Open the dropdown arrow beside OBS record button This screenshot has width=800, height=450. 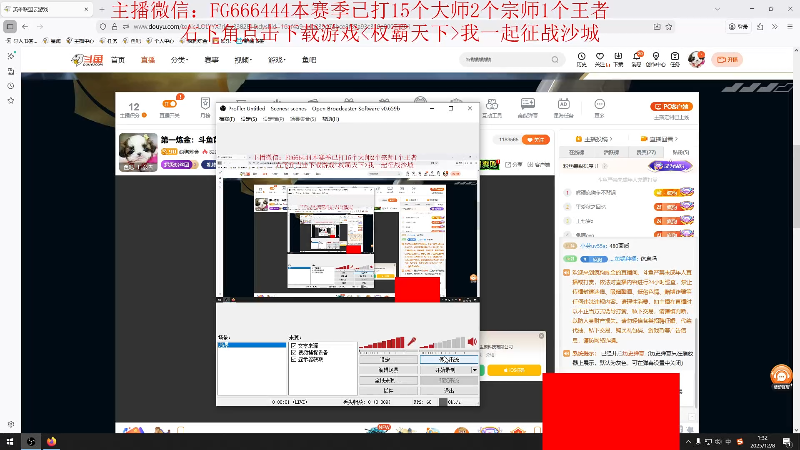[474, 370]
